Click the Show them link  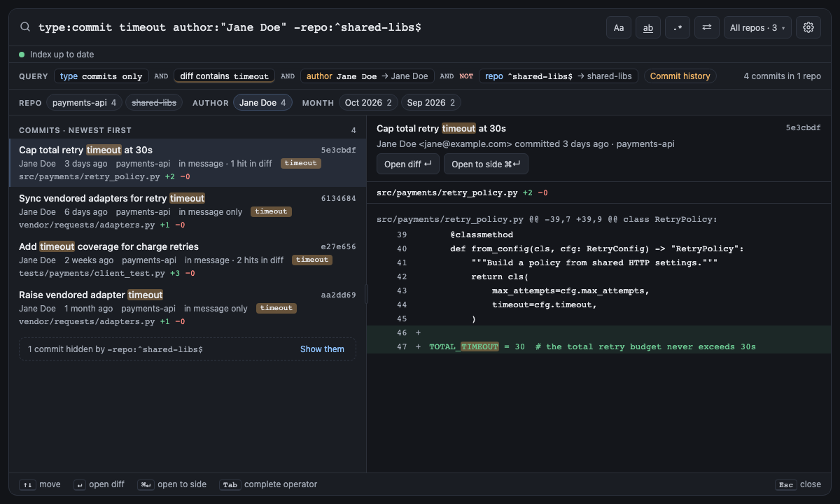point(322,349)
